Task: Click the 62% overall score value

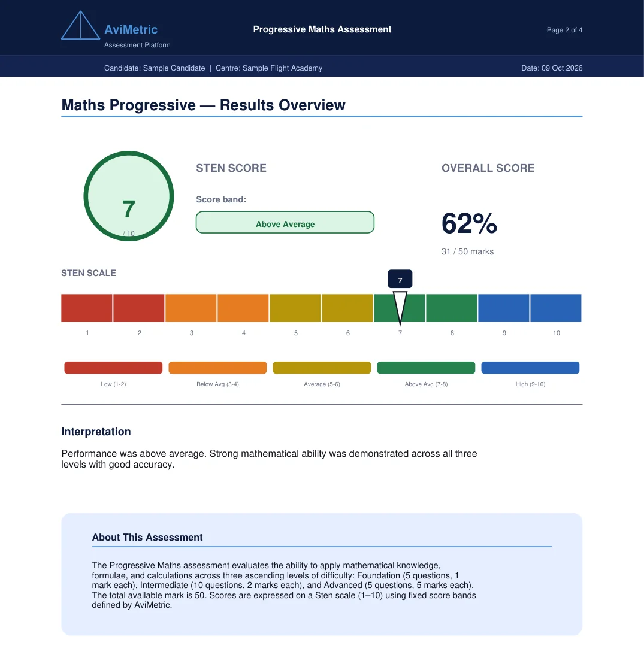Action: point(469,223)
